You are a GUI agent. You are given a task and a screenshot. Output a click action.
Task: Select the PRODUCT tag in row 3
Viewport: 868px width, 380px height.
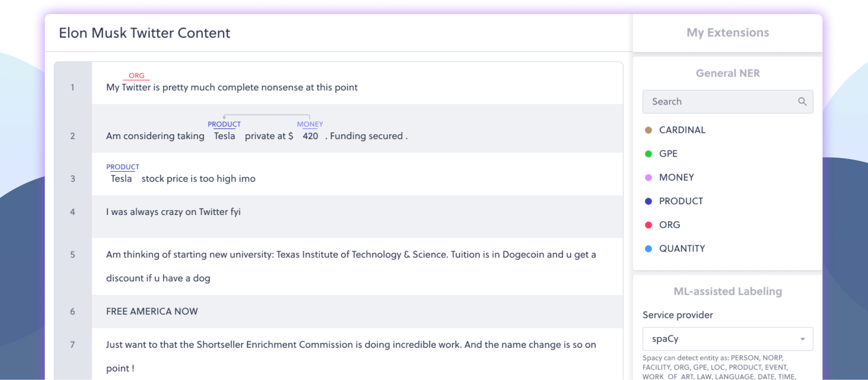tap(123, 167)
